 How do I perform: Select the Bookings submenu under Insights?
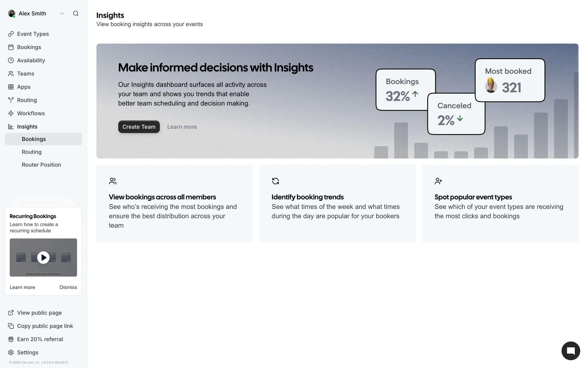(x=34, y=139)
